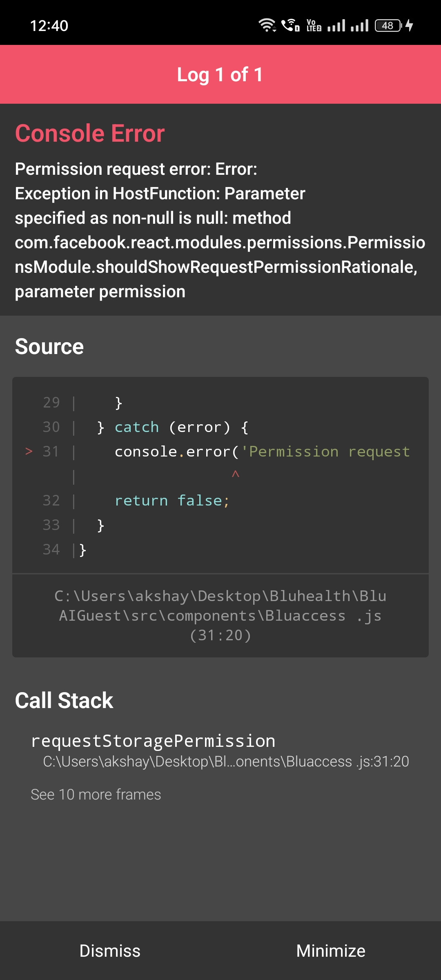Tap the Log 1 of 1 header
This screenshot has height=980, width=441.
(x=220, y=74)
